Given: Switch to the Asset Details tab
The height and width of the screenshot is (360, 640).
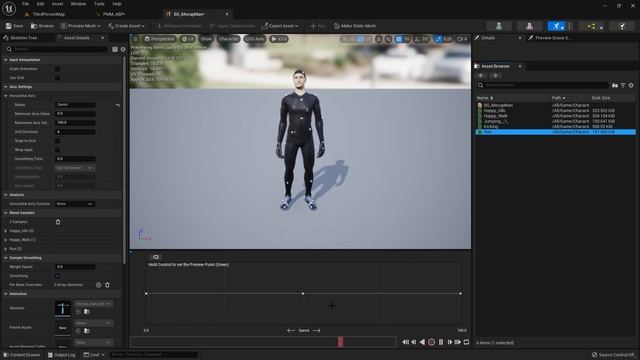Looking at the screenshot, I should pyautogui.click(x=76, y=38).
